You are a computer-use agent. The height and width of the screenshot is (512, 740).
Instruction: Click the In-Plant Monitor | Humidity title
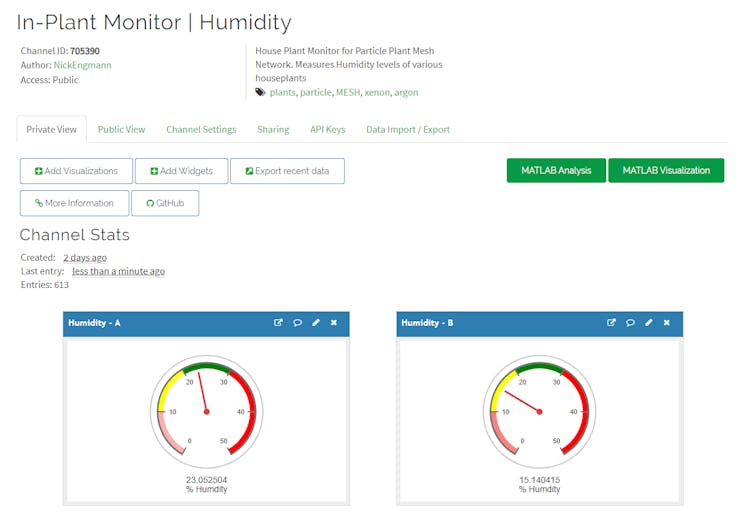tap(154, 22)
